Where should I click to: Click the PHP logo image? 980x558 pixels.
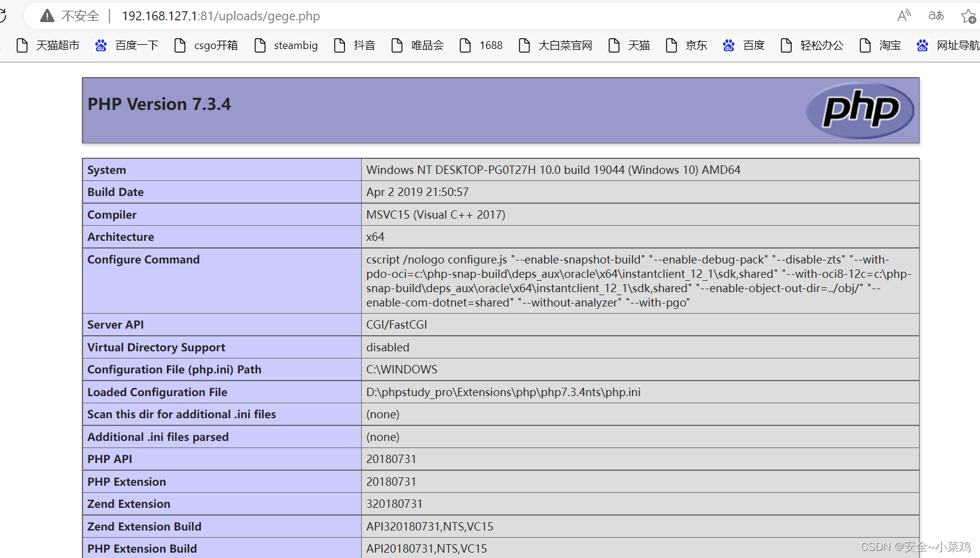tap(860, 111)
